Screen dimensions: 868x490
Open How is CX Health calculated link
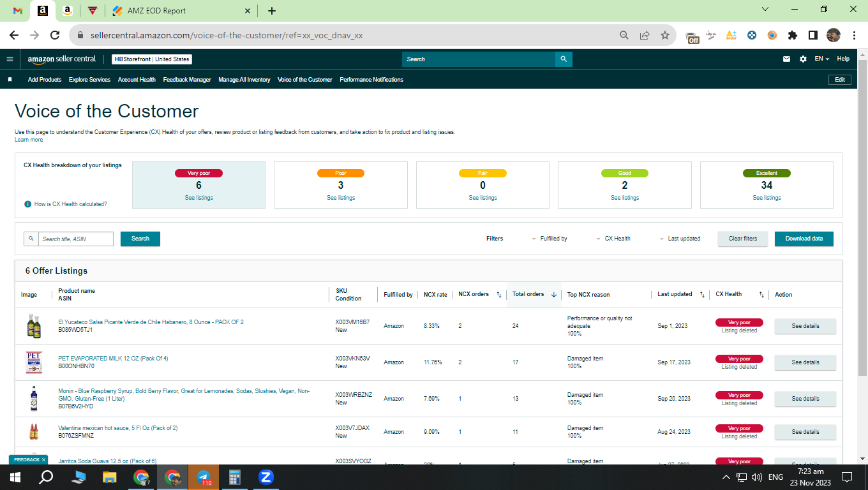pos(71,204)
